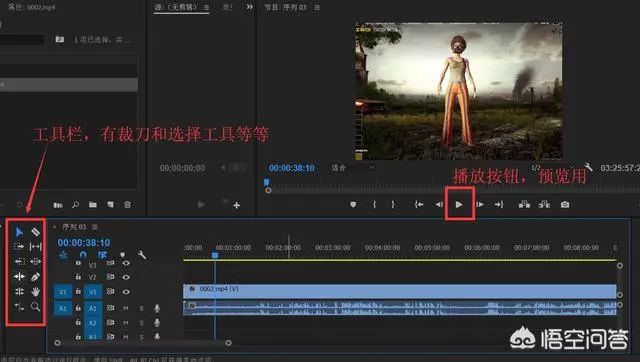Click timeline timecode 00:00:38:10
This screenshot has width=640, height=362.
[84, 243]
